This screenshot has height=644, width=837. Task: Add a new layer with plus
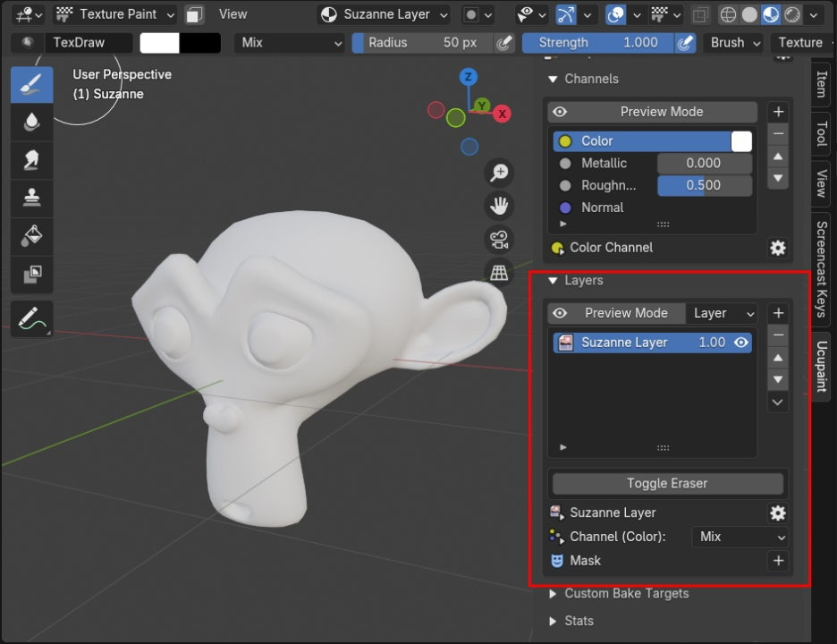778,313
